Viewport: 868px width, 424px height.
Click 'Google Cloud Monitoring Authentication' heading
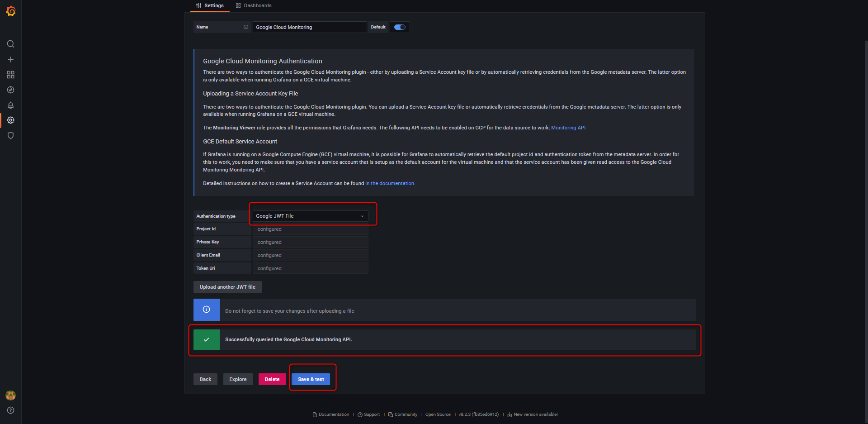click(263, 61)
